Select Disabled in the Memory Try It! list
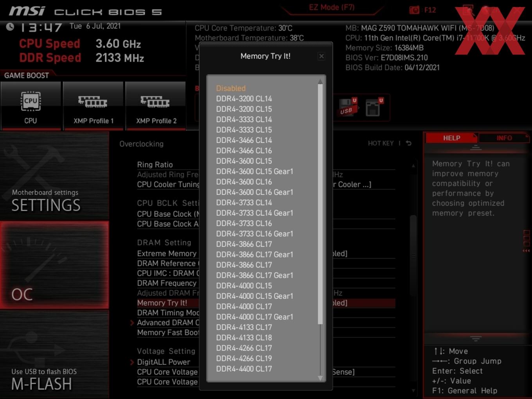Image resolution: width=532 pixels, height=399 pixels. point(231,88)
